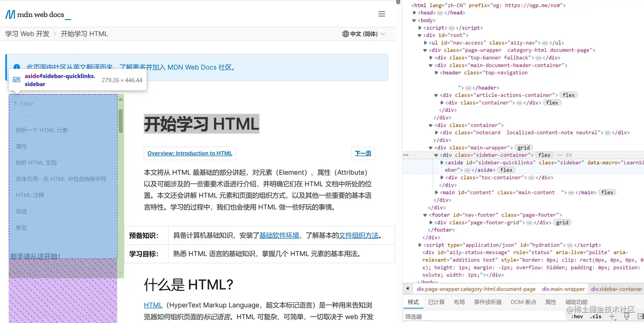Screen dimensions: 644x323
Task: Click the ellipsis in the page-footer-grid row
Action: point(529,223)
